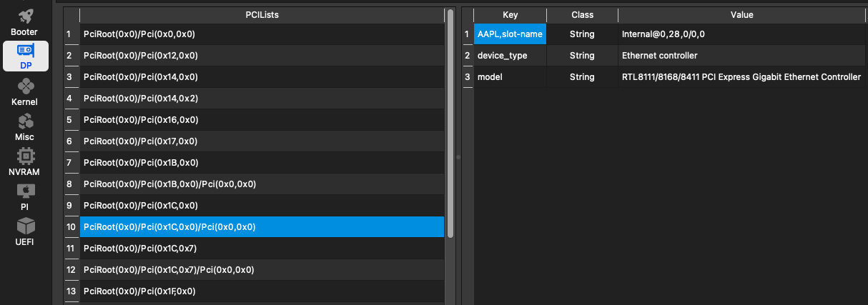Click the Class column header

point(582,14)
